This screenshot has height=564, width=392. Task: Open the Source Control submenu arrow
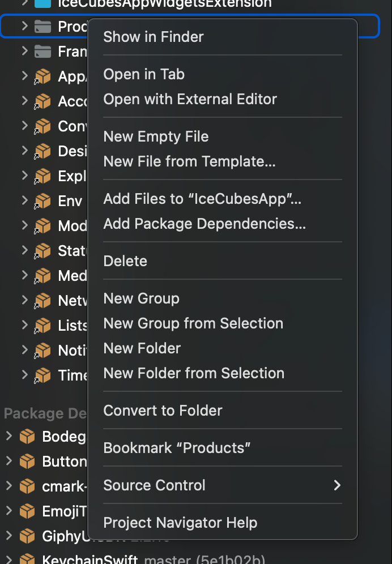[337, 485]
